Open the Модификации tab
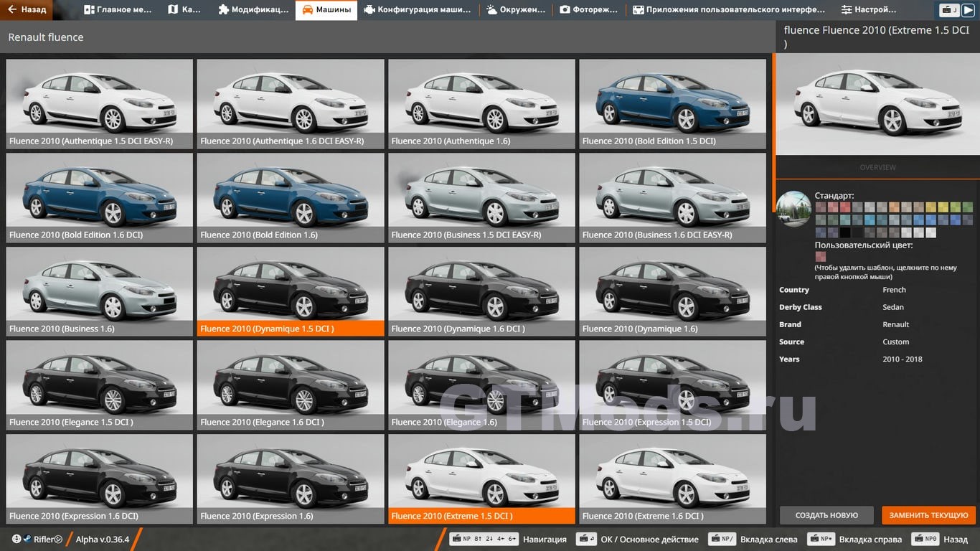Screen dimensions: 980x551 253,10
